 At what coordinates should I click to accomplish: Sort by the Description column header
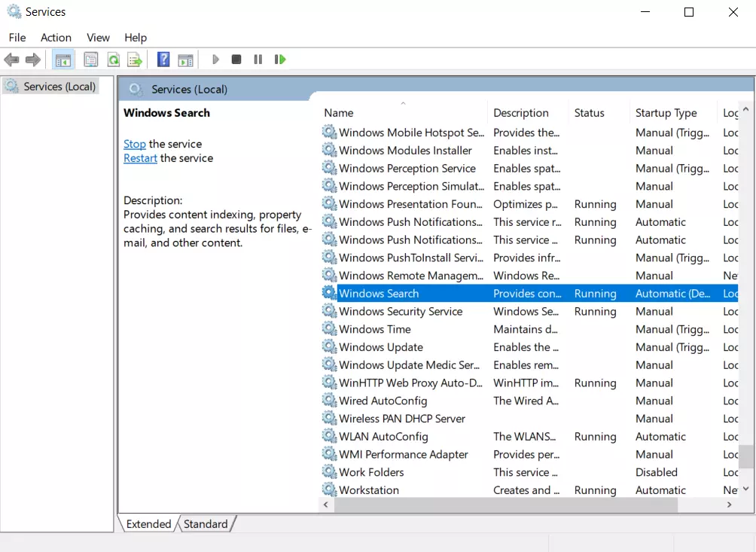tap(528, 113)
